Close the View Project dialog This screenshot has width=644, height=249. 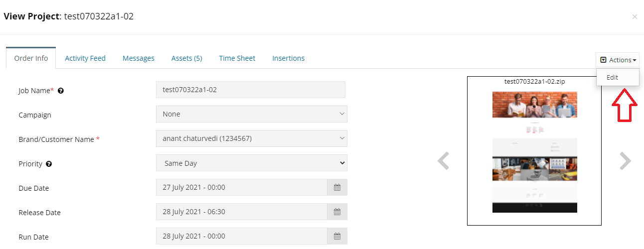pos(635,17)
